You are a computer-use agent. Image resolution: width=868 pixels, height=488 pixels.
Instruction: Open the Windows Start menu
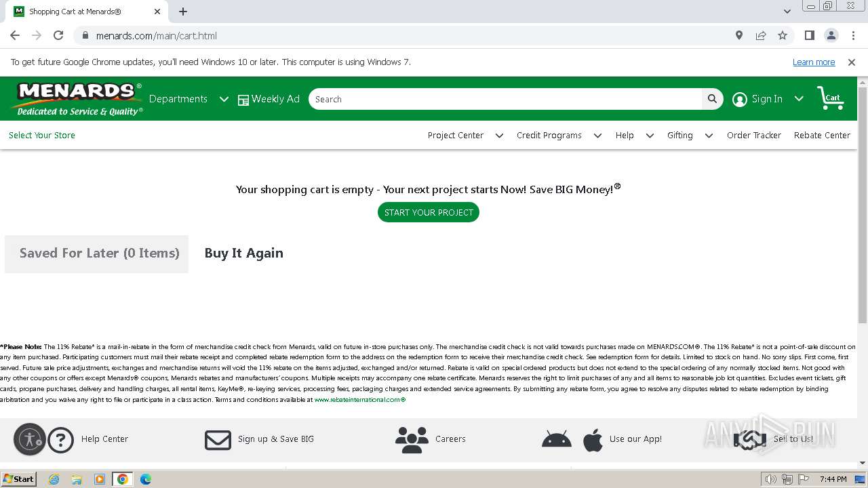point(18,479)
